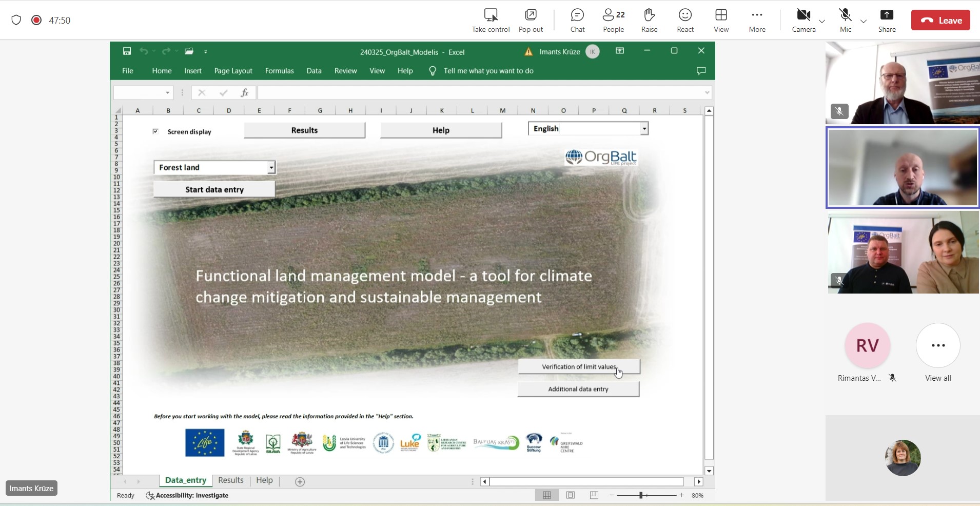Raise your hand in the meeting
Screen dimensions: 980x506
point(649,21)
